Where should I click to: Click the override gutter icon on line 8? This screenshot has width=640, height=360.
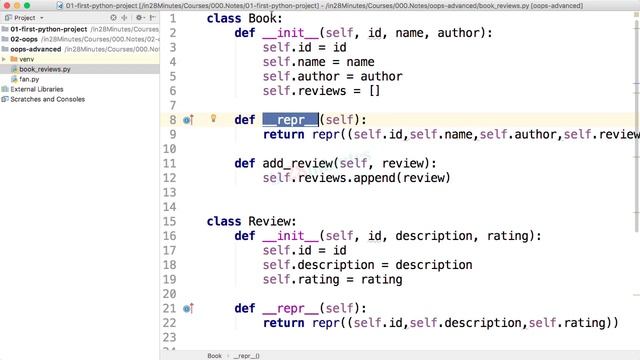pyautogui.click(x=188, y=120)
